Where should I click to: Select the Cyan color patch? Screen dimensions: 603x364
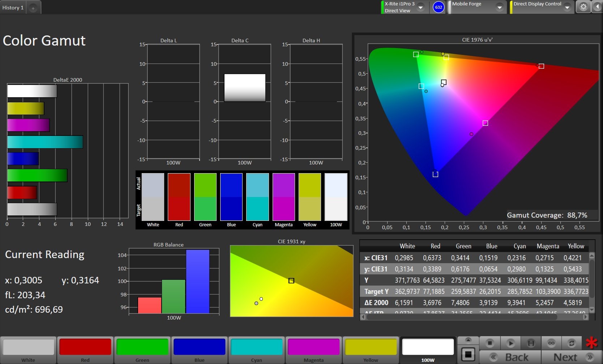(x=256, y=350)
